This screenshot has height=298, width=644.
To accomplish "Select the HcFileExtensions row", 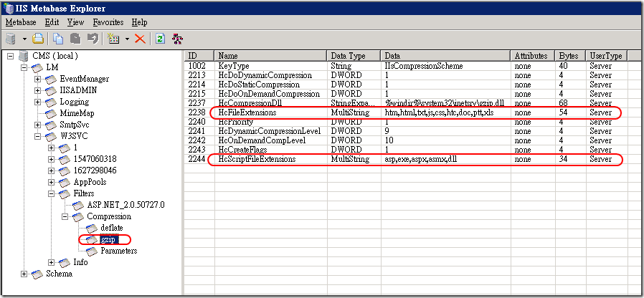I will (x=247, y=113).
